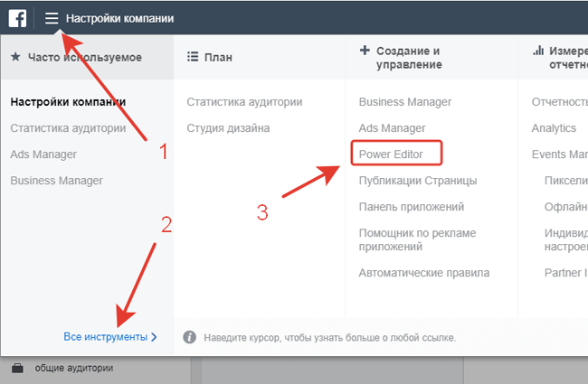Open Автоматические правила
The width and height of the screenshot is (588, 384).
[424, 273]
